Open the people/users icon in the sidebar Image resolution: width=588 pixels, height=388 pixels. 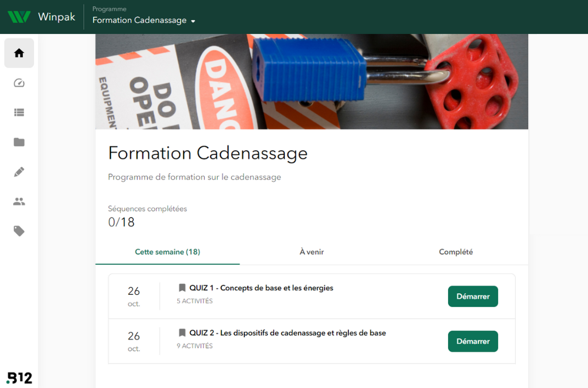coord(19,201)
